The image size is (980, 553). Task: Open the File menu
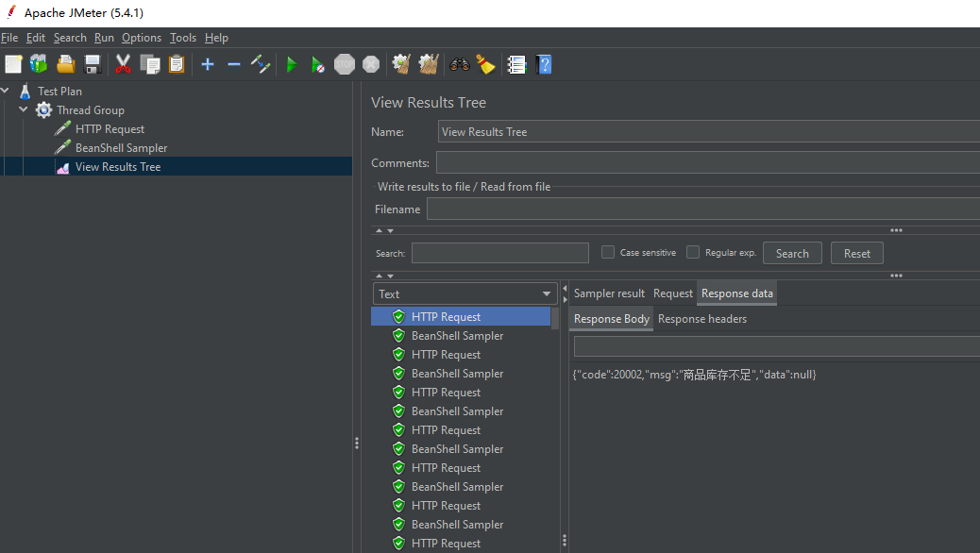click(9, 38)
